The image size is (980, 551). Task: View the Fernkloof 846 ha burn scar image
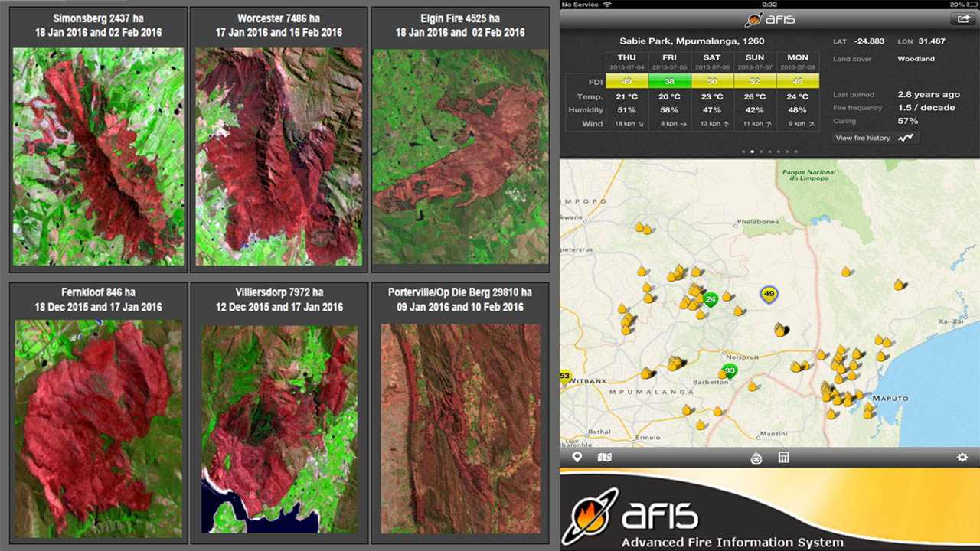tap(98, 429)
